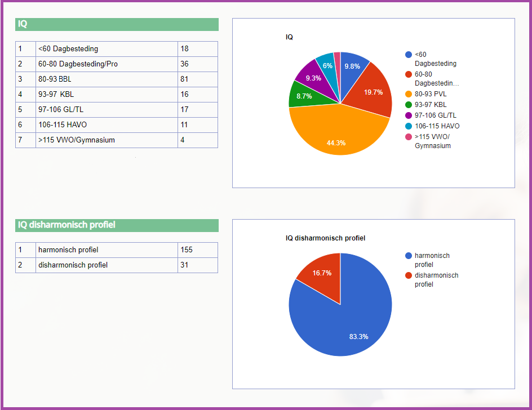Image resolution: width=532 pixels, height=410 pixels.
Task: Click the green IQ table header bar
Action: pyautogui.click(x=117, y=24)
